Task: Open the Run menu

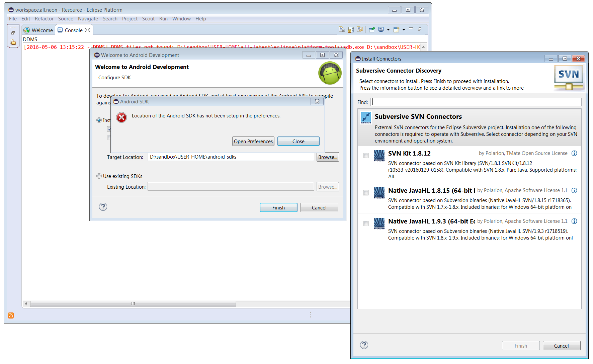Action: coord(163,19)
